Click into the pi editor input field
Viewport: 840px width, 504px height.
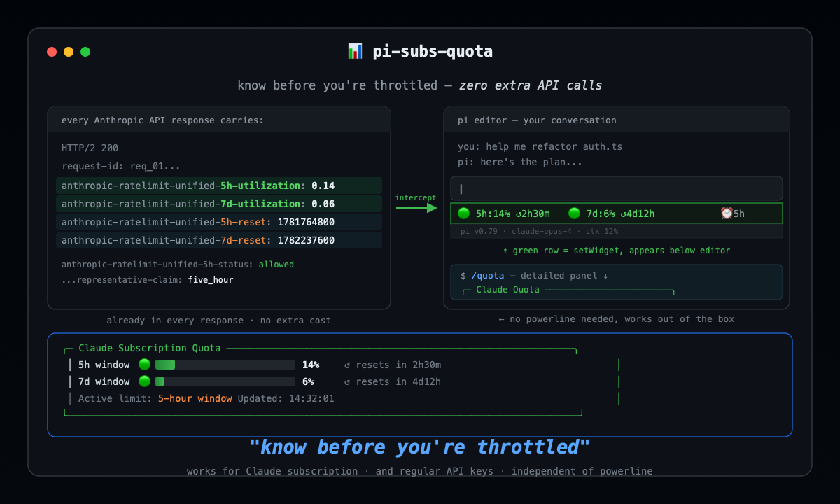pos(617,188)
